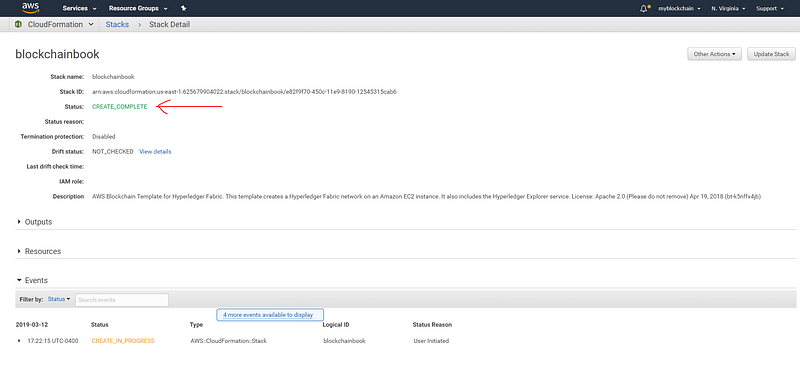The height and width of the screenshot is (370, 800).
Task: Click 4 more events available to display
Action: pyautogui.click(x=270, y=315)
